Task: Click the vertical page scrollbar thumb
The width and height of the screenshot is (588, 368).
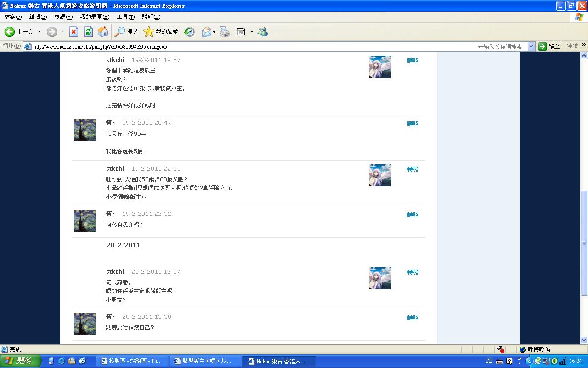Action: pyautogui.click(x=584, y=243)
